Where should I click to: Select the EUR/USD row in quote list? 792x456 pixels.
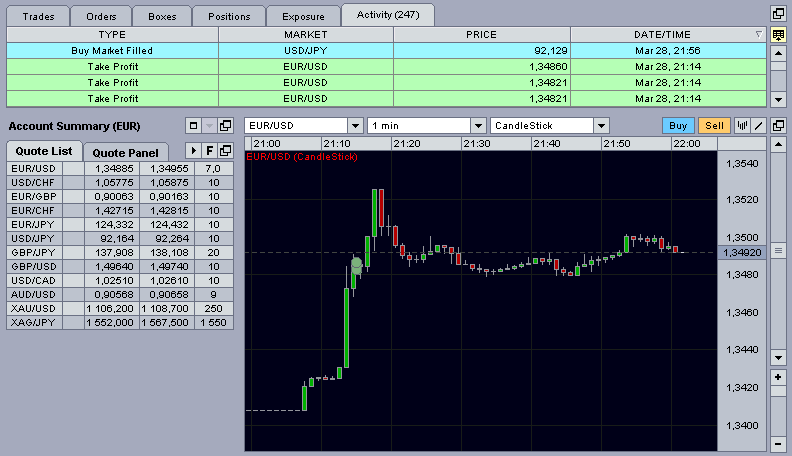click(120, 169)
